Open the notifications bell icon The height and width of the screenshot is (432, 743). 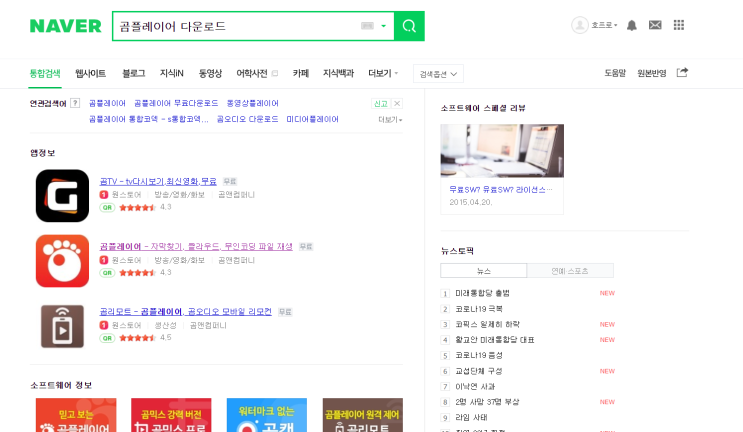(x=632, y=25)
